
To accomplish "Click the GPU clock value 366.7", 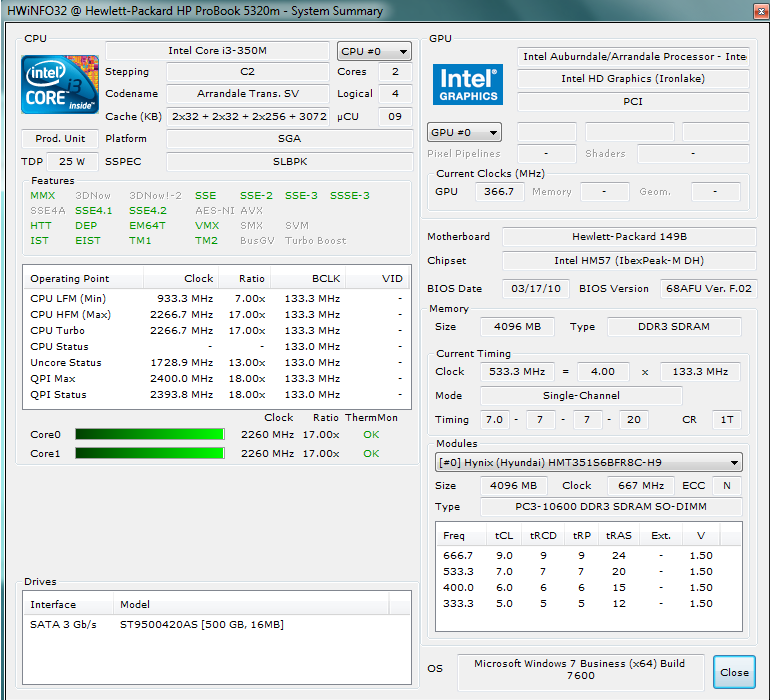I will (499, 192).
